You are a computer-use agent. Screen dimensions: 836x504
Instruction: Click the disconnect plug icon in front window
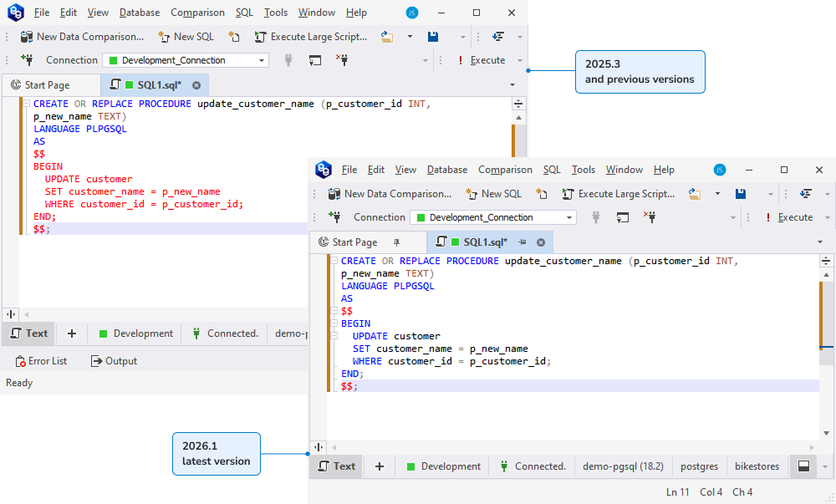[650, 216]
